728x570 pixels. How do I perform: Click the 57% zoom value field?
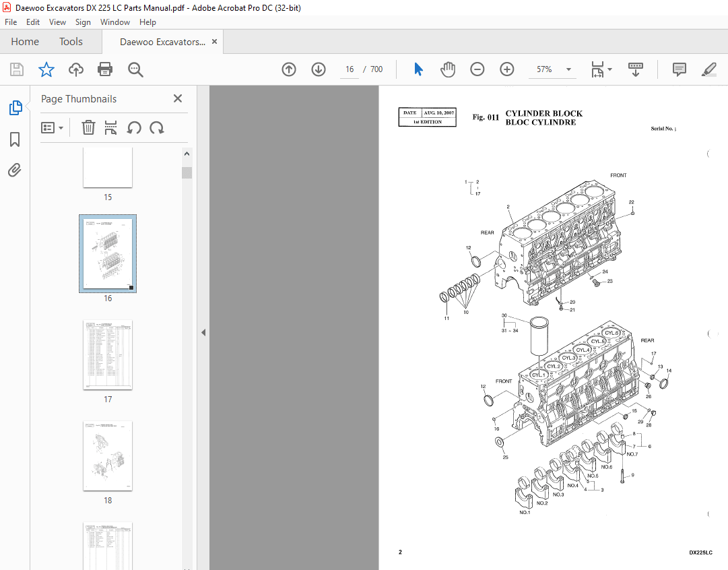click(x=544, y=69)
